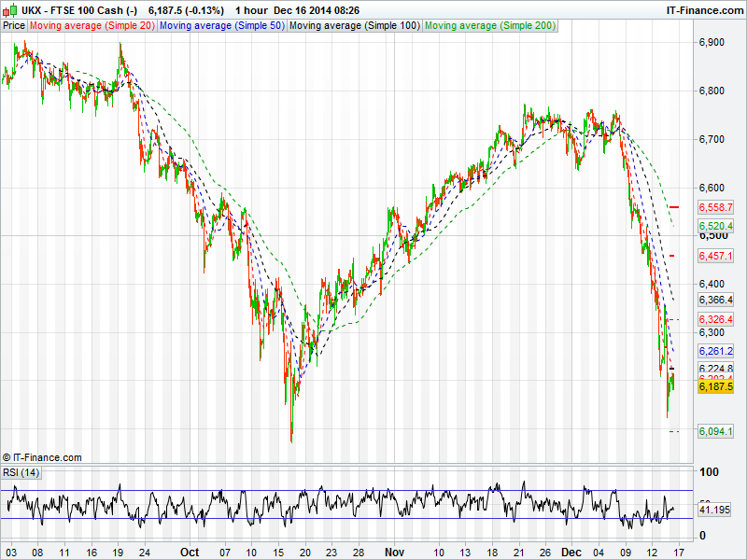Click the blue 6,261.2 moving average tag
This screenshot has height=560, width=747.
716,351
